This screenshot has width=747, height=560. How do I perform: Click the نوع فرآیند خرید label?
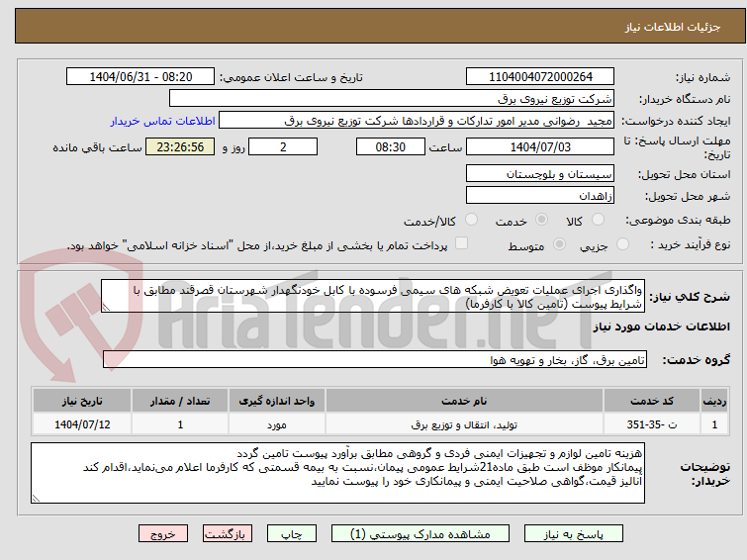coord(691,244)
